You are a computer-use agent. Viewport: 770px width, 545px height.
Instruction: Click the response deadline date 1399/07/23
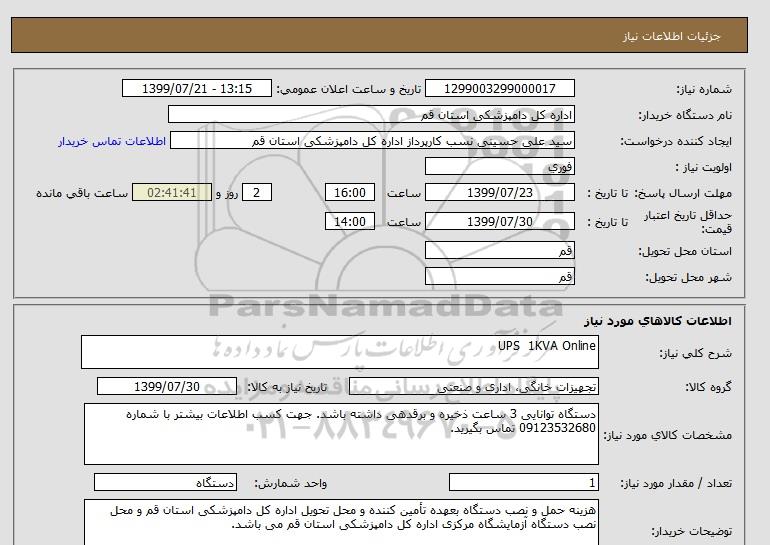[x=499, y=192]
